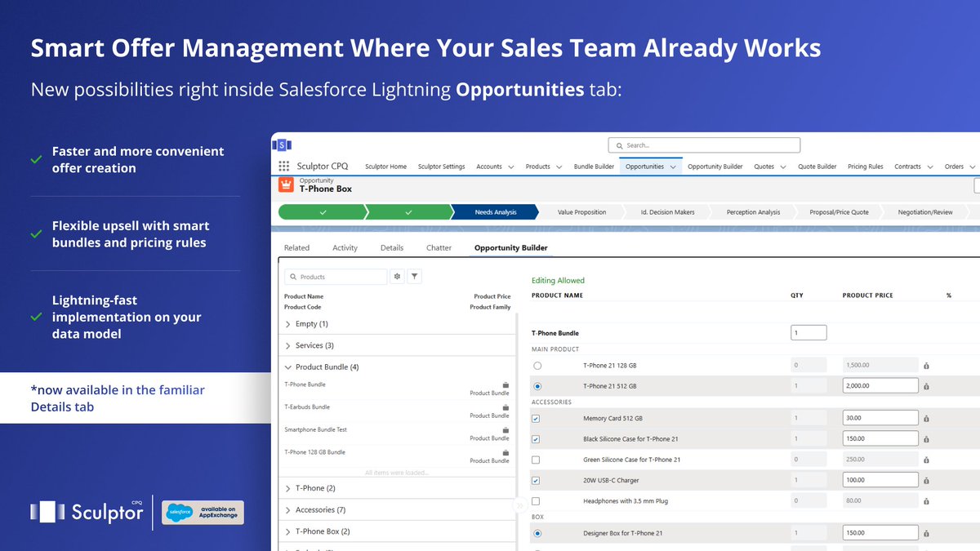Click price icon beside T-Phone 21 128 GB
The image size is (980, 551).
click(926, 366)
